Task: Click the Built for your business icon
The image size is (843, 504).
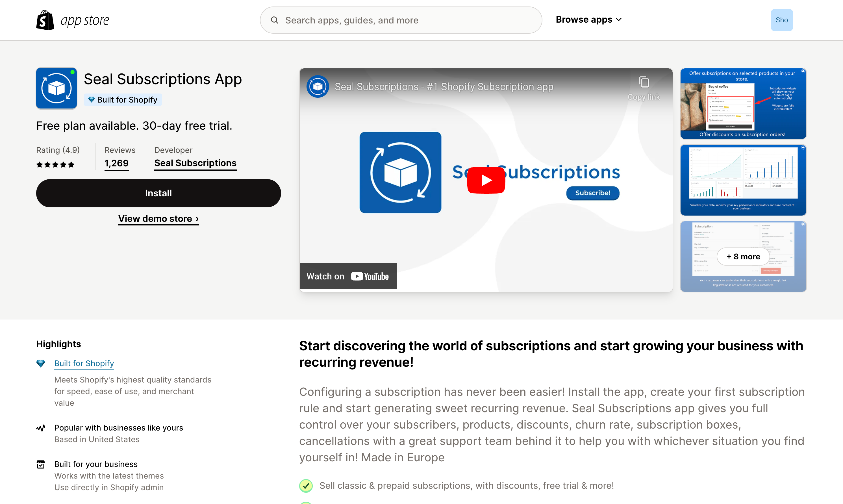Action: (41, 464)
